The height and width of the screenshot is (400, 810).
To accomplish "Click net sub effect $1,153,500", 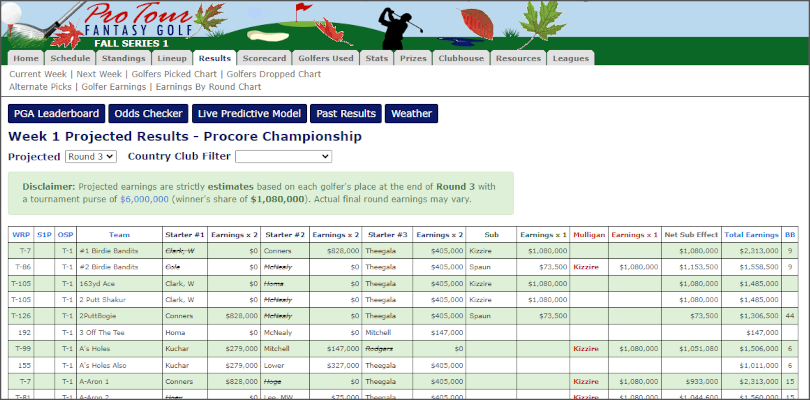I will [698, 267].
